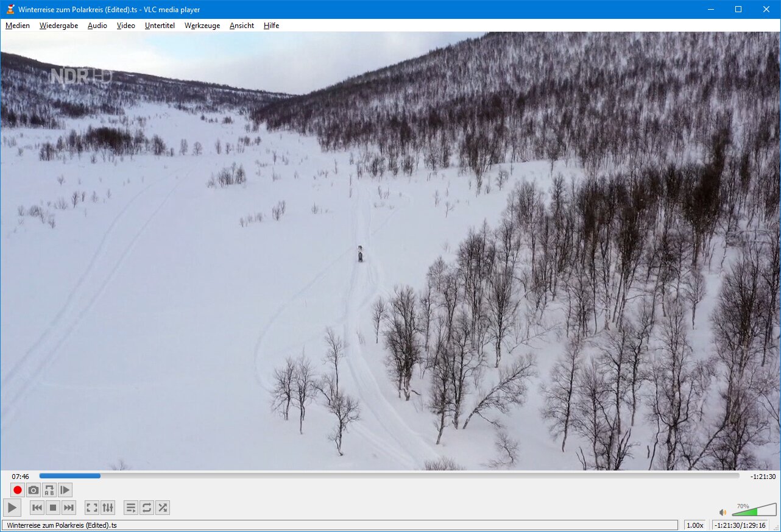Stop the video playback
The image size is (781, 532).
click(x=53, y=508)
